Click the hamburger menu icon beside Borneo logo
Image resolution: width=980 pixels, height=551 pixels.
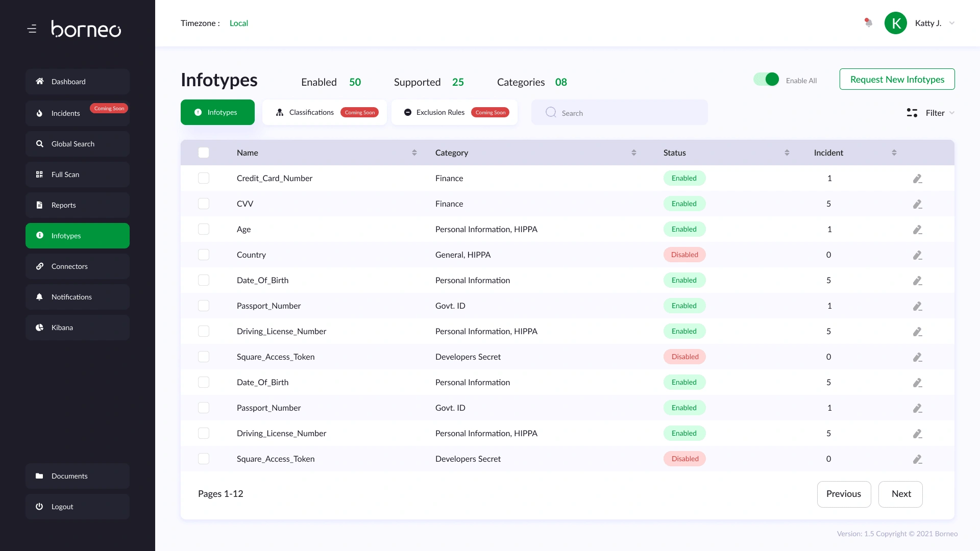click(x=32, y=29)
